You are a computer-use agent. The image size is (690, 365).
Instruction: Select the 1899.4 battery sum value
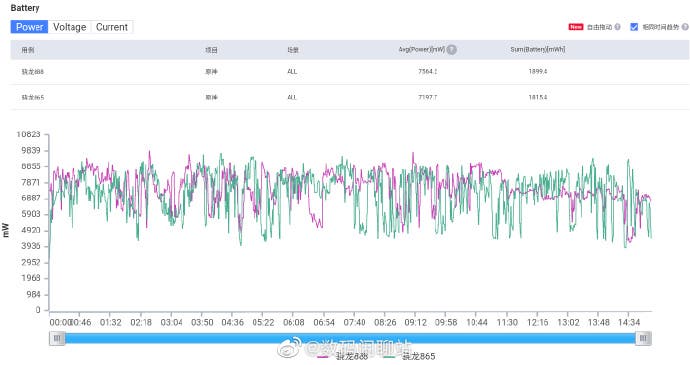tap(538, 71)
